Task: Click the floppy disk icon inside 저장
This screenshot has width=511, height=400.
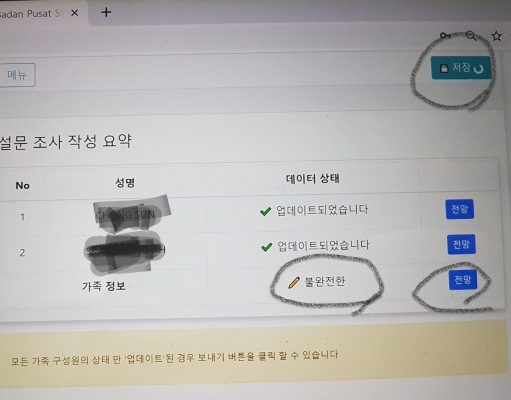Action: pyautogui.click(x=444, y=68)
